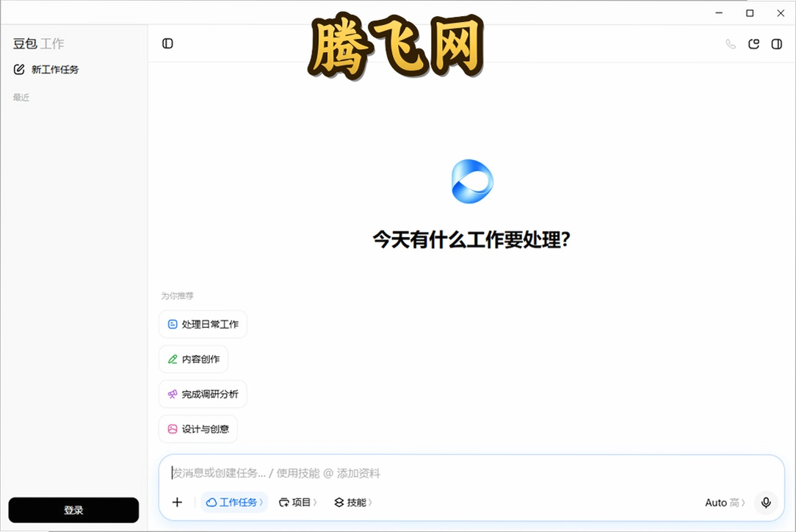Choose the 处理日常工作 suggestion

click(x=203, y=324)
